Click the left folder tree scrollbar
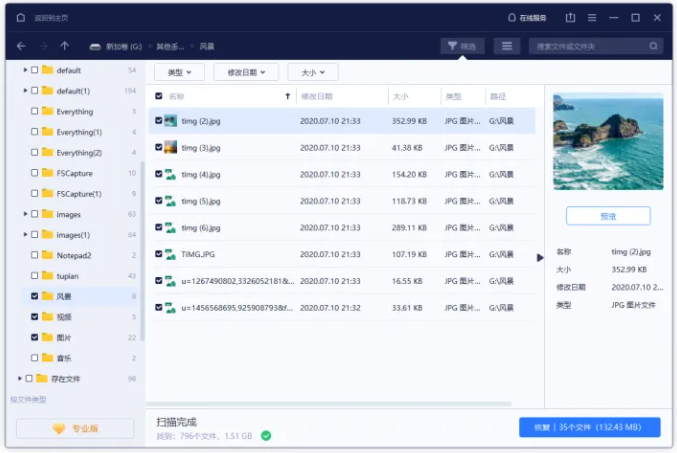This screenshot has width=677, height=453. coord(143,250)
